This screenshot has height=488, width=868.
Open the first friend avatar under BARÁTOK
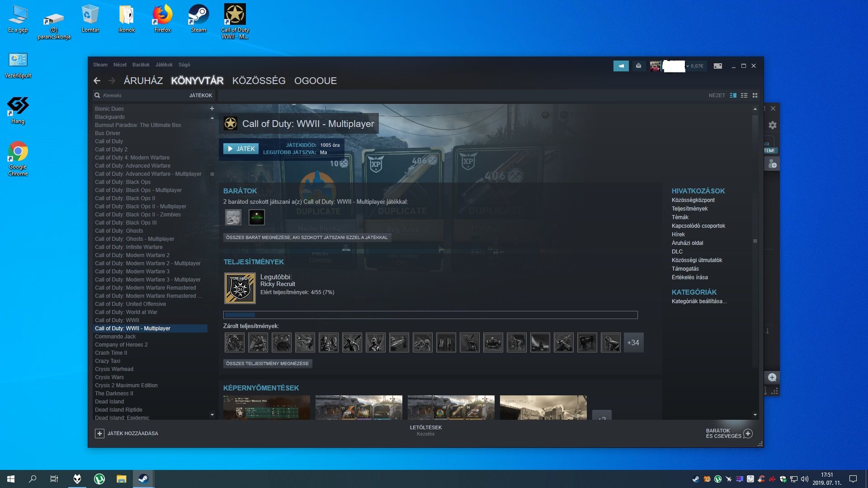coord(233,217)
